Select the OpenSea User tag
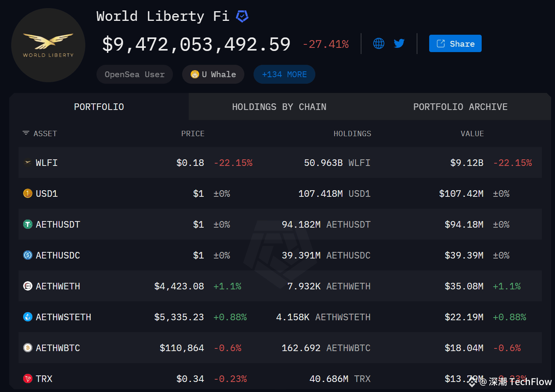Screen dimensions: 555x392 point(135,74)
